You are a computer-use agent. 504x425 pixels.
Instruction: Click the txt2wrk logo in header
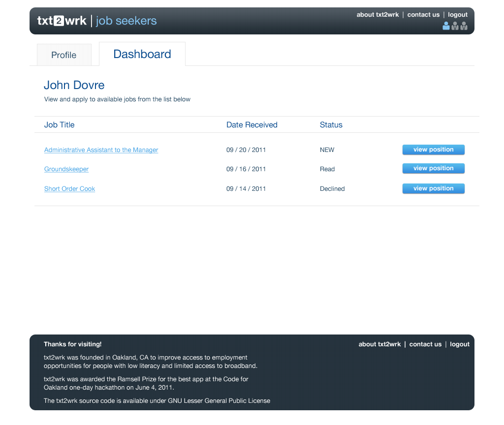coord(62,21)
